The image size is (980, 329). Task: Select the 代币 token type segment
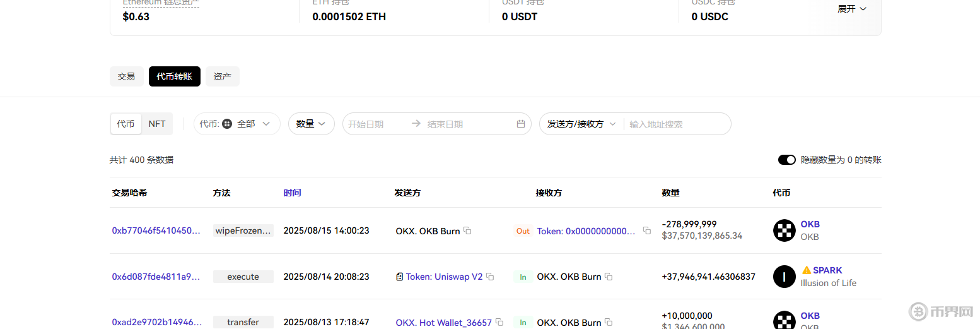click(126, 124)
